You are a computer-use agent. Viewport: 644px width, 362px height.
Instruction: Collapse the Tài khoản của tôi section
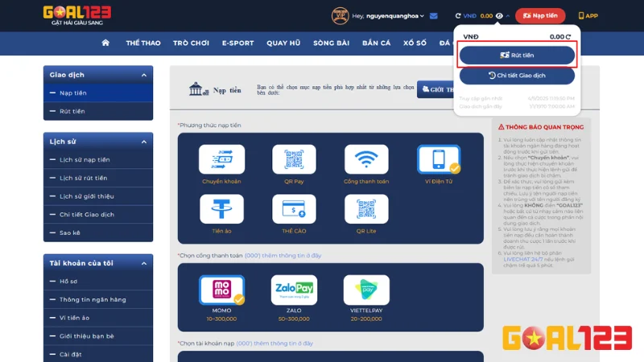point(144,264)
